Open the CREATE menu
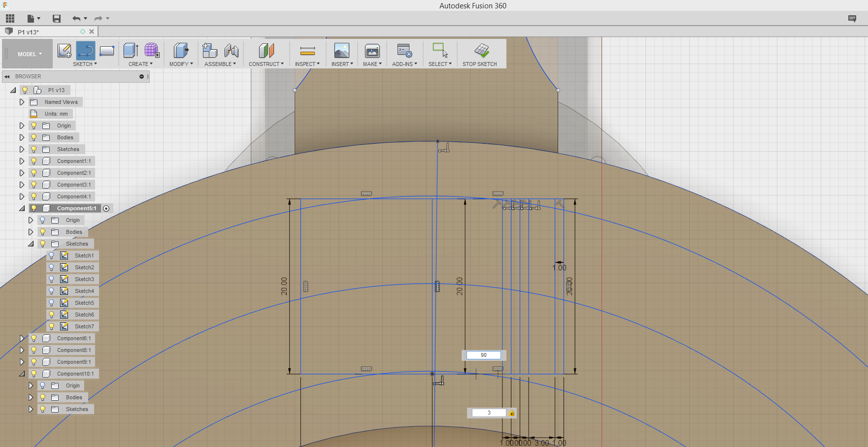This screenshot has height=447, width=868. pos(140,64)
